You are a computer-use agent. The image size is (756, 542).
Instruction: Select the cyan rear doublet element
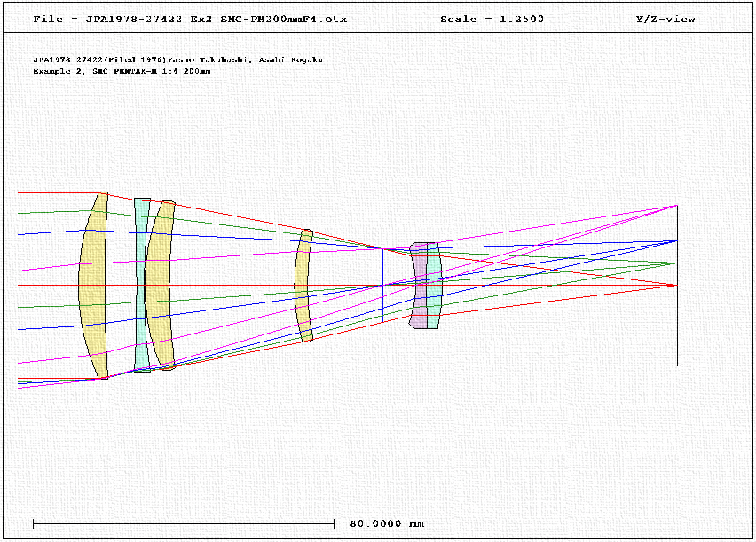click(434, 286)
